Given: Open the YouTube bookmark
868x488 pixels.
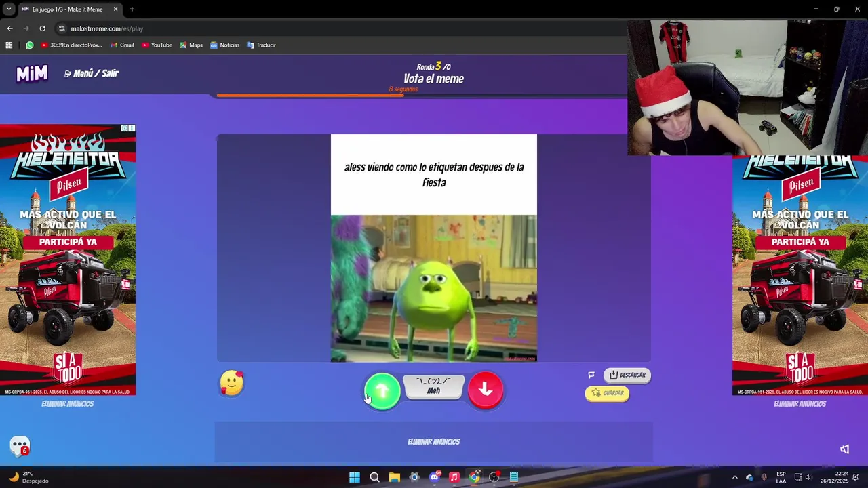Looking at the screenshot, I should click(157, 45).
